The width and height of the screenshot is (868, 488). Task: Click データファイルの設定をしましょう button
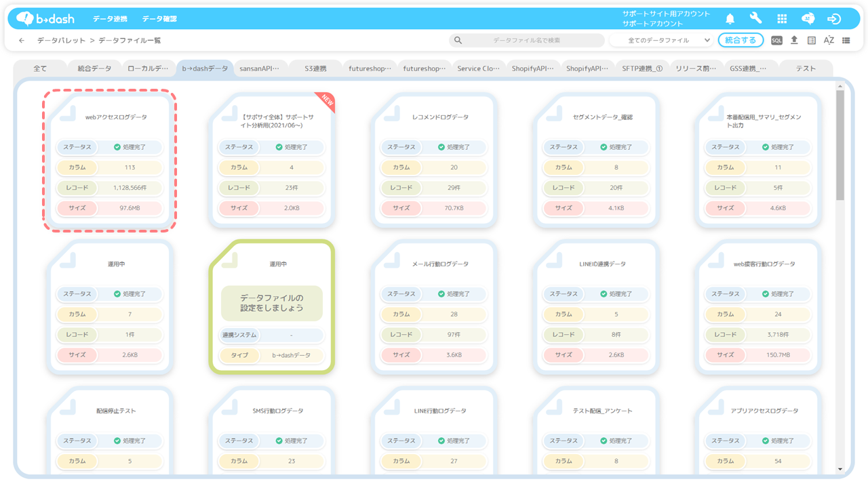271,303
